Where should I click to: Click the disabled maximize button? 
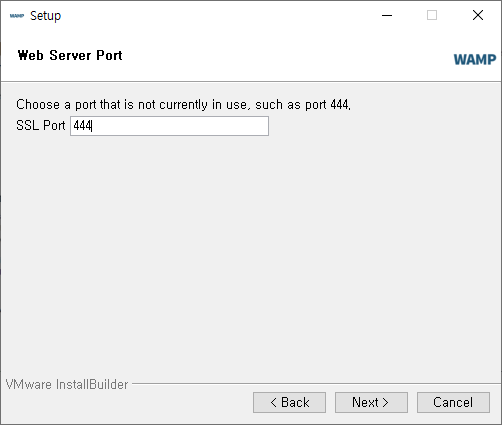(432, 15)
